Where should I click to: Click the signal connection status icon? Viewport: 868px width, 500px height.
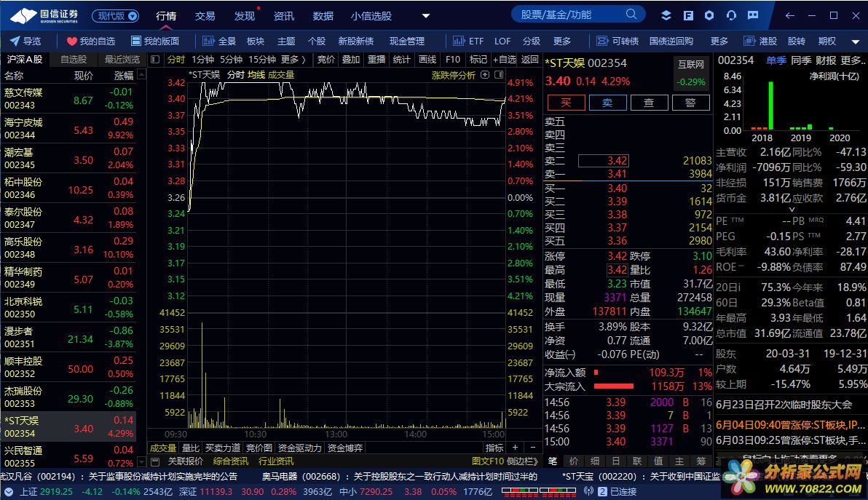pos(588,491)
